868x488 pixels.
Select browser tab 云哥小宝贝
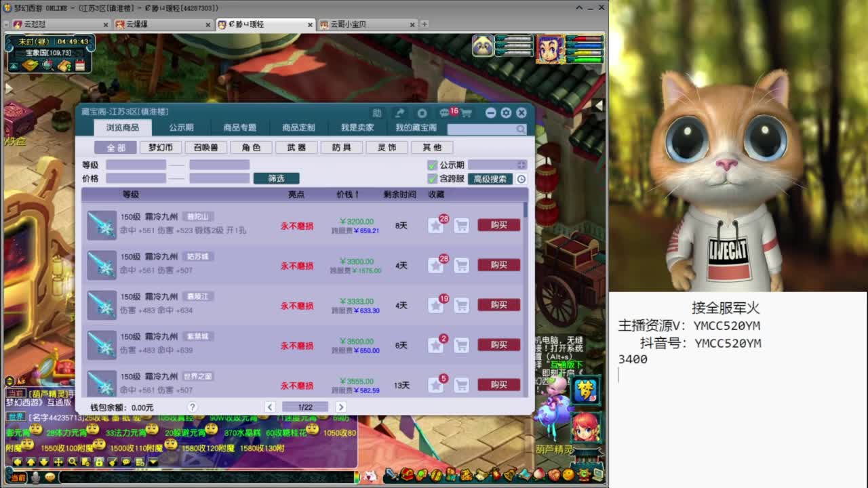(x=366, y=24)
